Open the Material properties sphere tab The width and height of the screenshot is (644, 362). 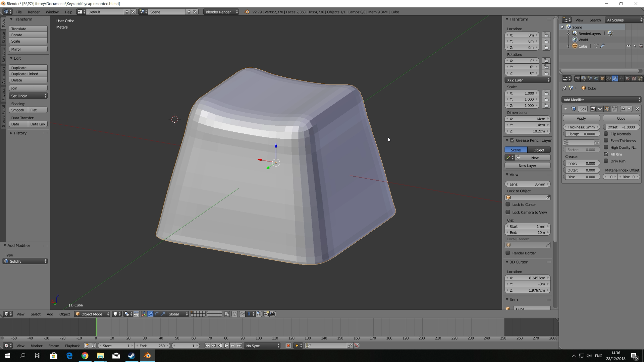point(628,78)
